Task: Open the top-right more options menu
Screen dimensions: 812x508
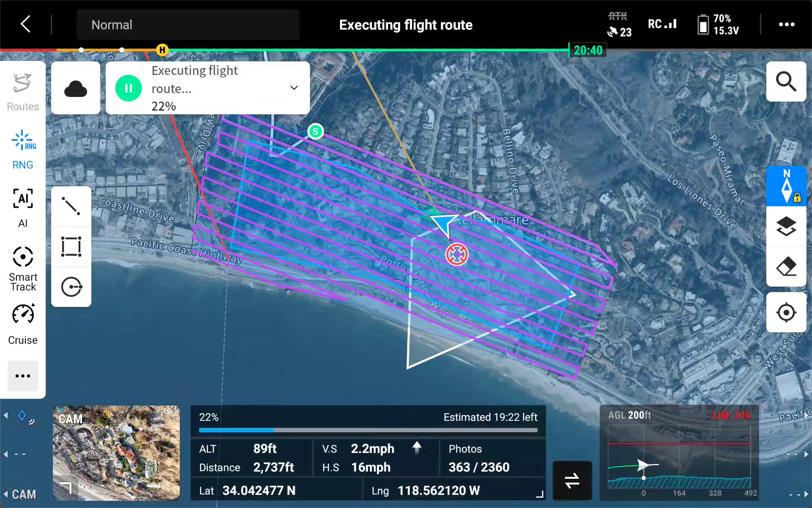Action: click(x=787, y=25)
